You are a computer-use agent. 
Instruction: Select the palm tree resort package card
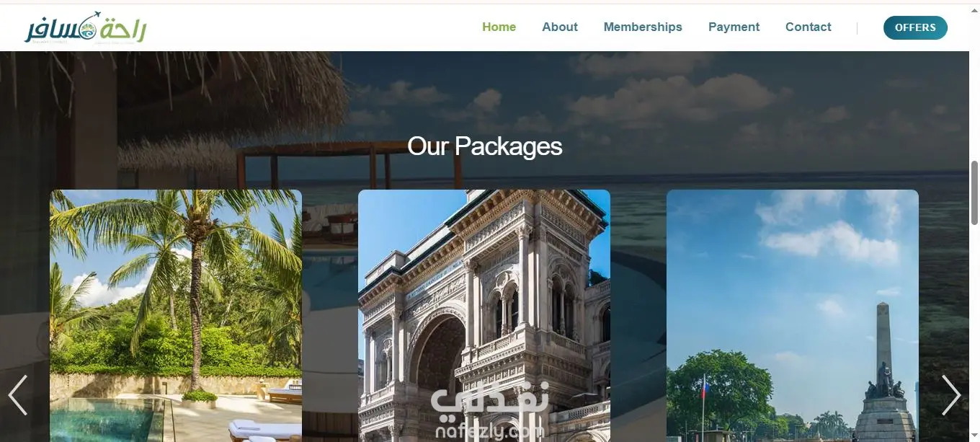coord(176,316)
